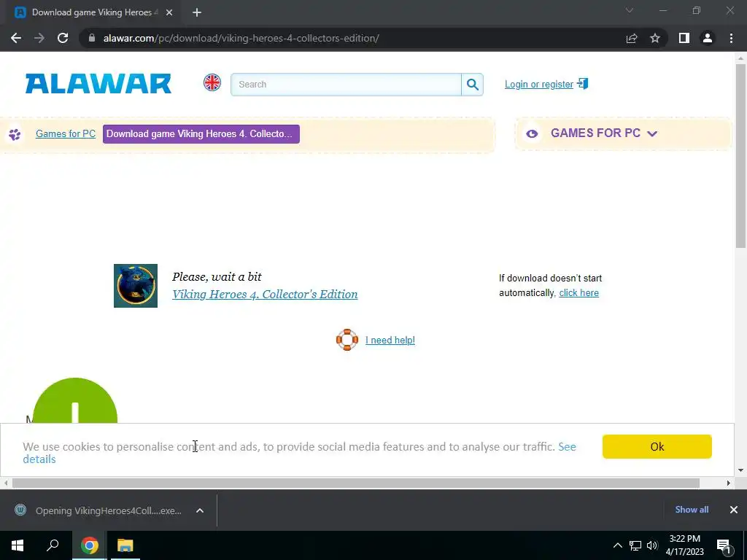The image size is (747, 560).
Task: Close the Viking Heroes tab
Action: [169, 12]
